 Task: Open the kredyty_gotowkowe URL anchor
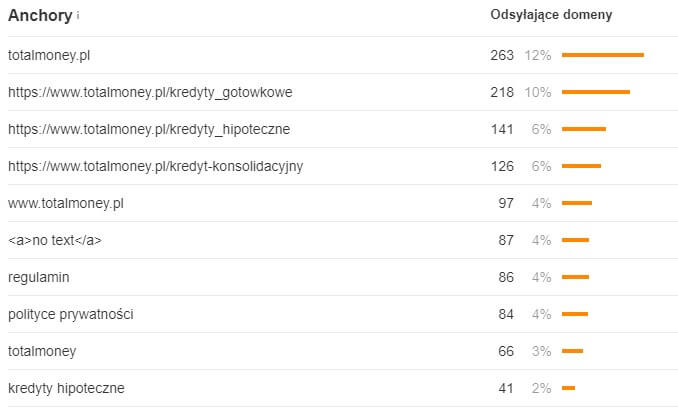point(150,92)
